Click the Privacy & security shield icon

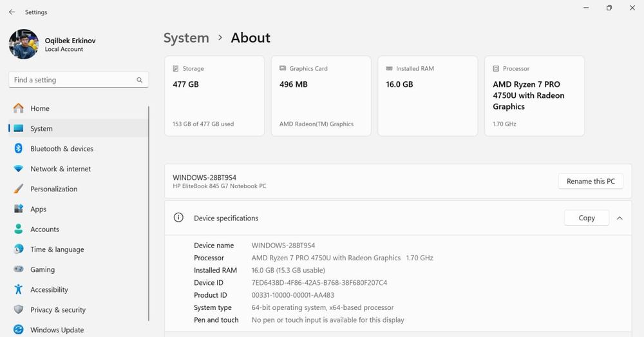pos(19,309)
